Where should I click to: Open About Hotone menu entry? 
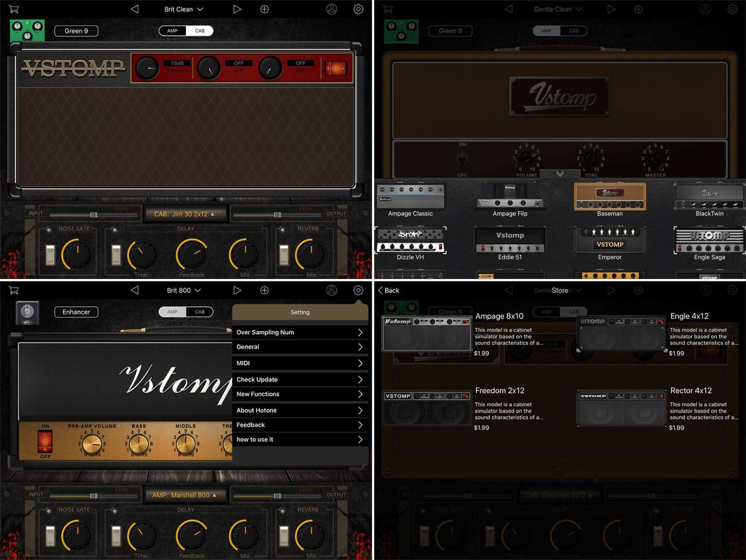pyautogui.click(x=300, y=410)
